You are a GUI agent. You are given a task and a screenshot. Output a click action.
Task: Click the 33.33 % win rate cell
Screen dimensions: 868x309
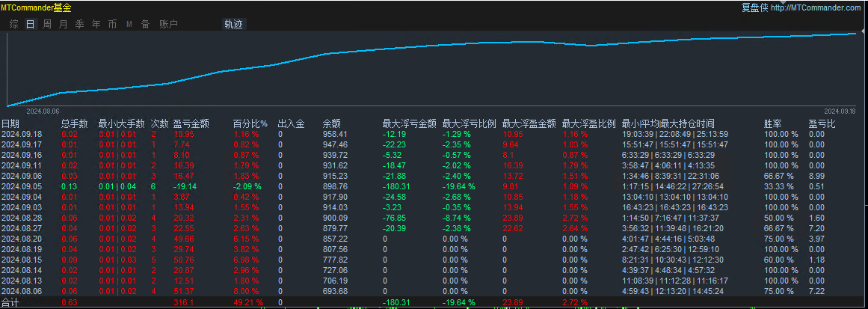click(x=778, y=186)
